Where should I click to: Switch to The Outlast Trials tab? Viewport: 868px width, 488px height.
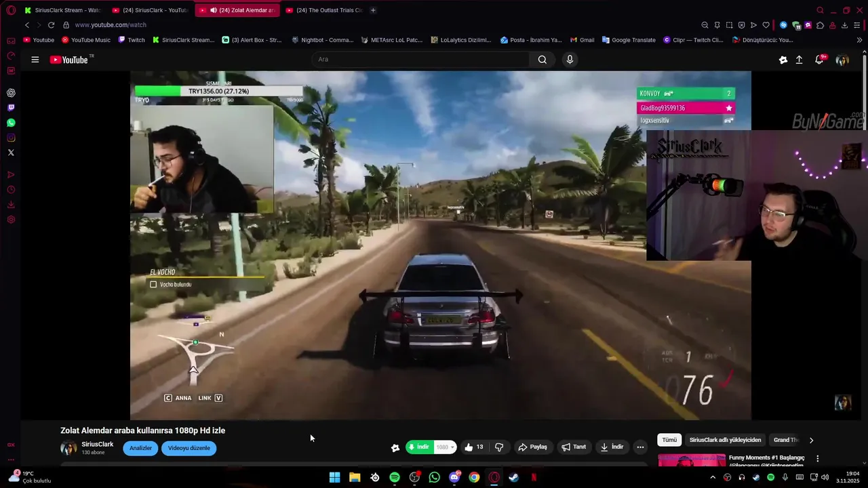click(324, 10)
